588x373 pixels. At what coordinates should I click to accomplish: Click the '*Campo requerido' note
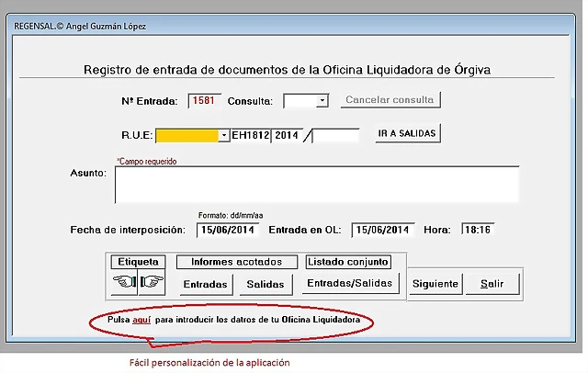[147, 161]
